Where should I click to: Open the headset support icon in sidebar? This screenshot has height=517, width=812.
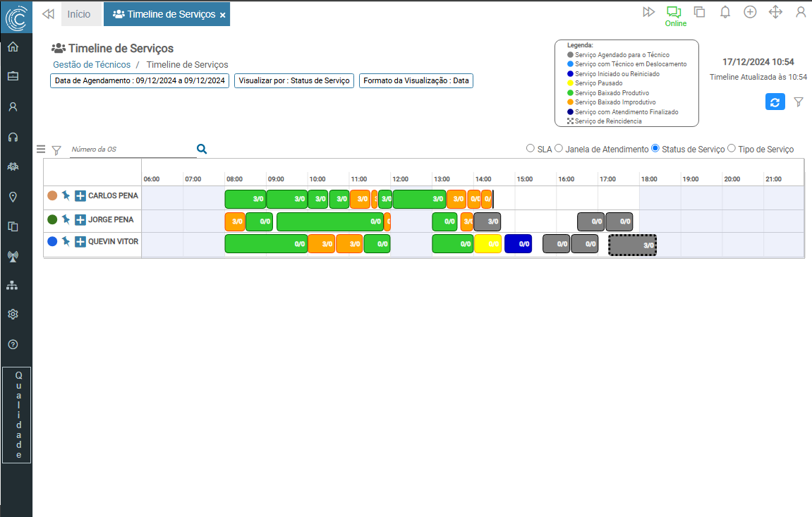tap(13, 137)
